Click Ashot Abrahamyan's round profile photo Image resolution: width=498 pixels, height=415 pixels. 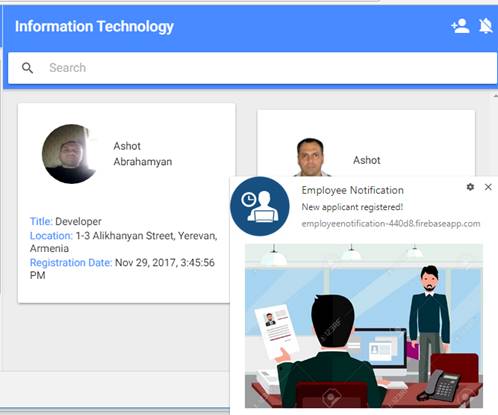click(x=69, y=154)
